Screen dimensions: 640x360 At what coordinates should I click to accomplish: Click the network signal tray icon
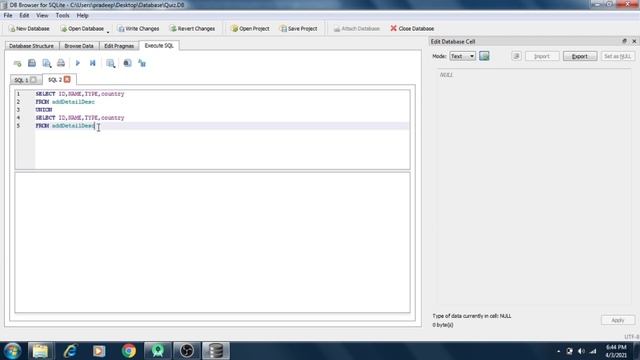(593, 351)
